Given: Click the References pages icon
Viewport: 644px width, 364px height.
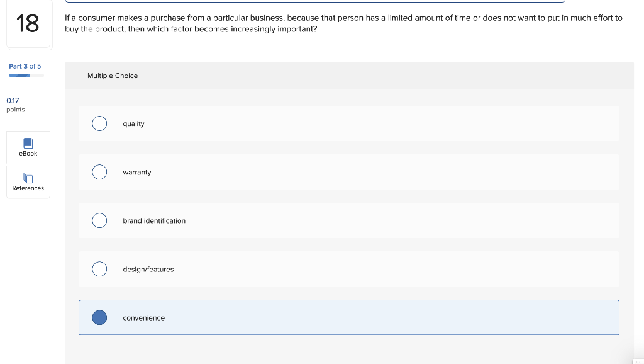Looking at the screenshot, I should 28,178.
